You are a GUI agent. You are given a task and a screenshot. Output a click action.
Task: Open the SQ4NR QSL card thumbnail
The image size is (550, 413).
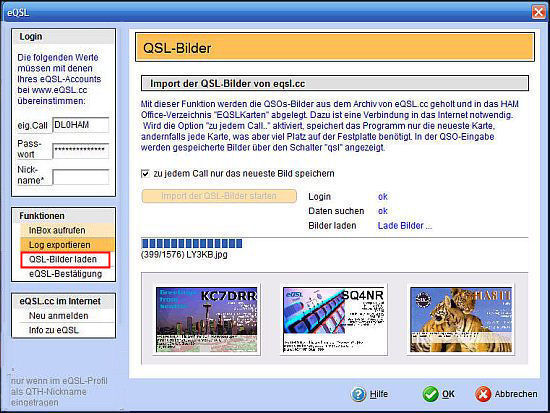point(334,319)
